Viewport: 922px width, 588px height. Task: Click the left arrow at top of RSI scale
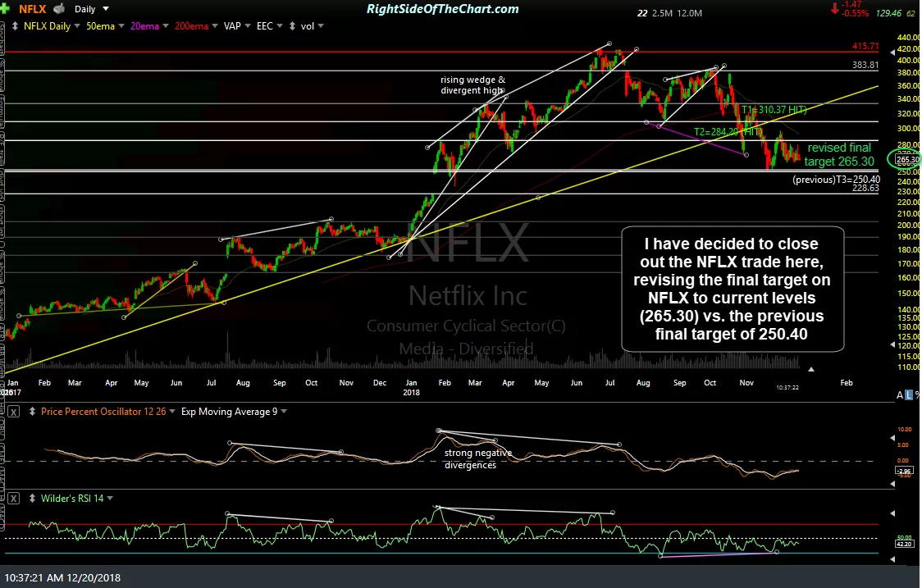892,513
